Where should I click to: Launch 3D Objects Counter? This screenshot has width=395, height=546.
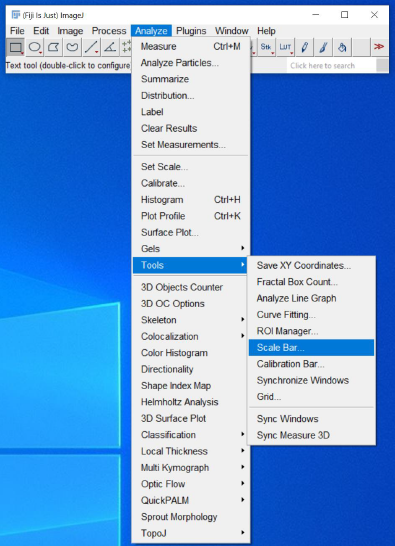pos(191,287)
